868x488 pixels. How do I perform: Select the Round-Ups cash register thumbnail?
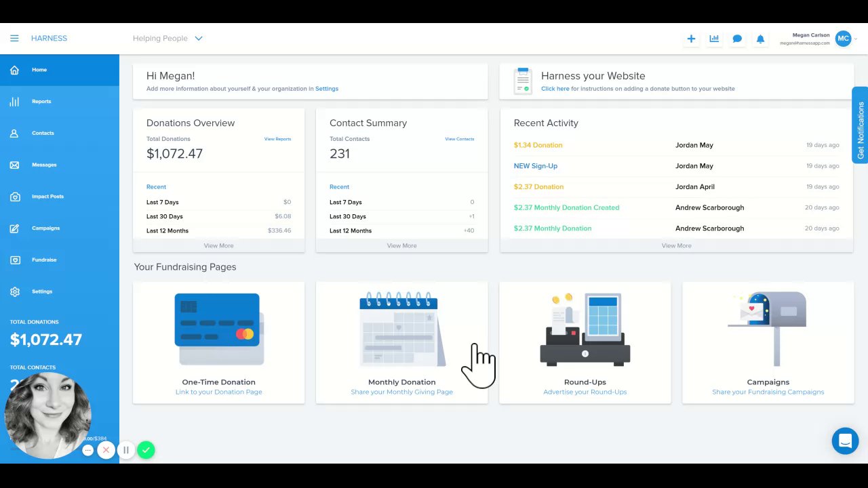pos(585,329)
